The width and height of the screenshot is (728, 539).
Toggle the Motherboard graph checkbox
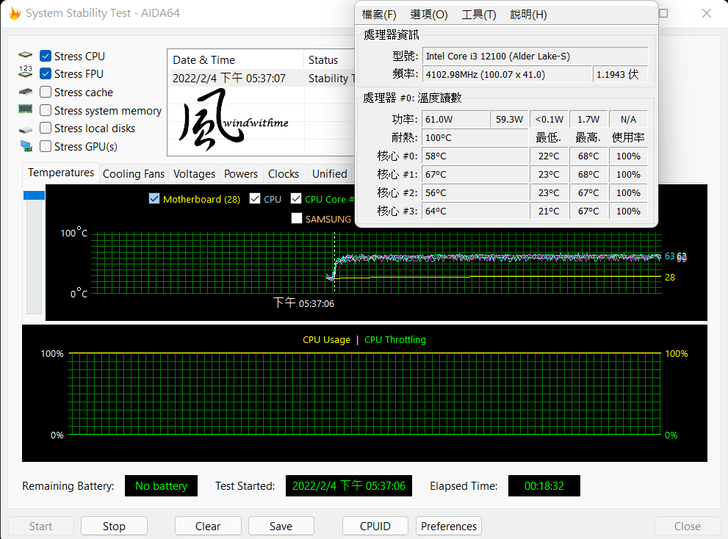pos(154,199)
